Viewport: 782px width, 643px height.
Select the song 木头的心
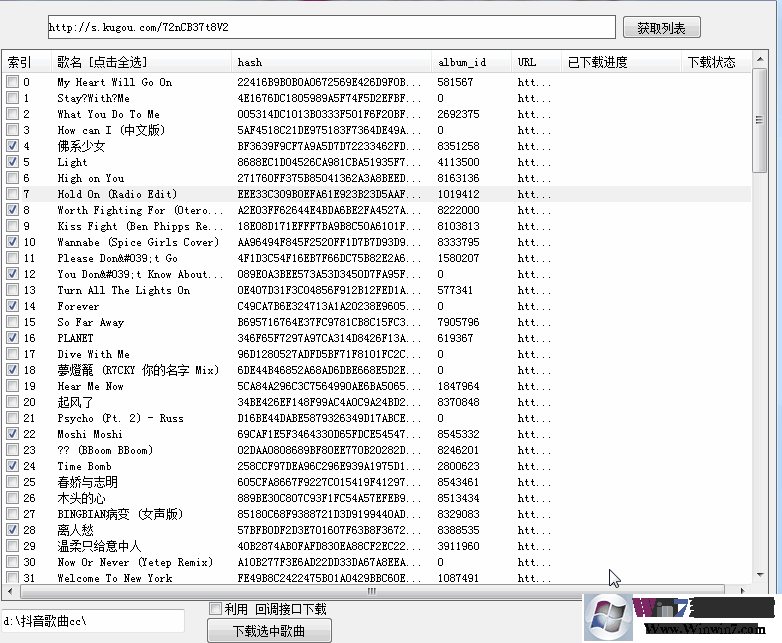[x=81, y=498]
